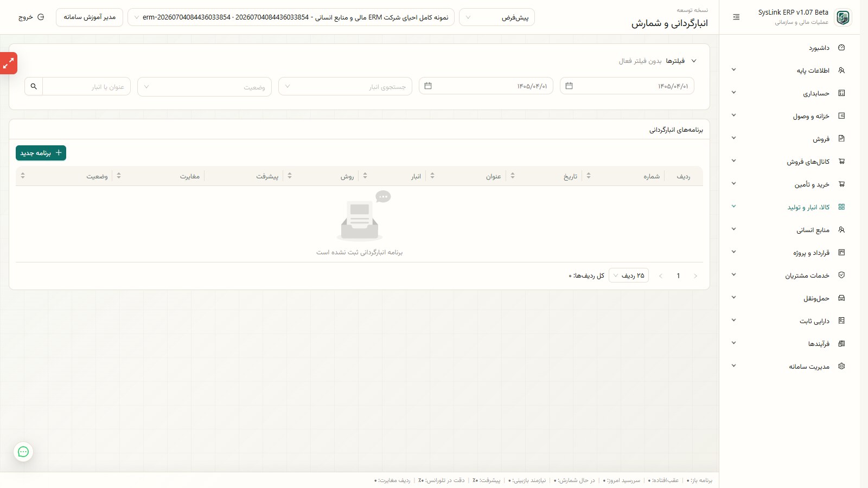Click the در حال شمارش status entry
Image resolution: width=868 pixels, height=488 pixels.
click(574, 480)
